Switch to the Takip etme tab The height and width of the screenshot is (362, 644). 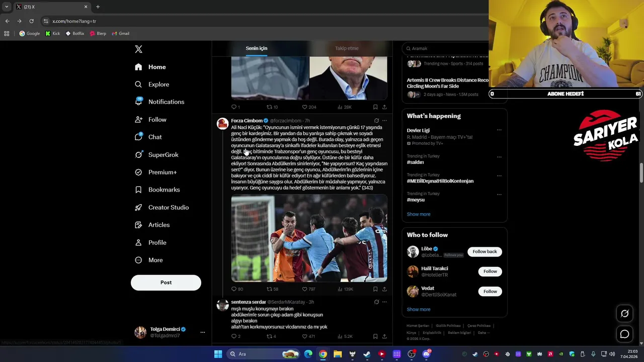(x=347, y=48)
